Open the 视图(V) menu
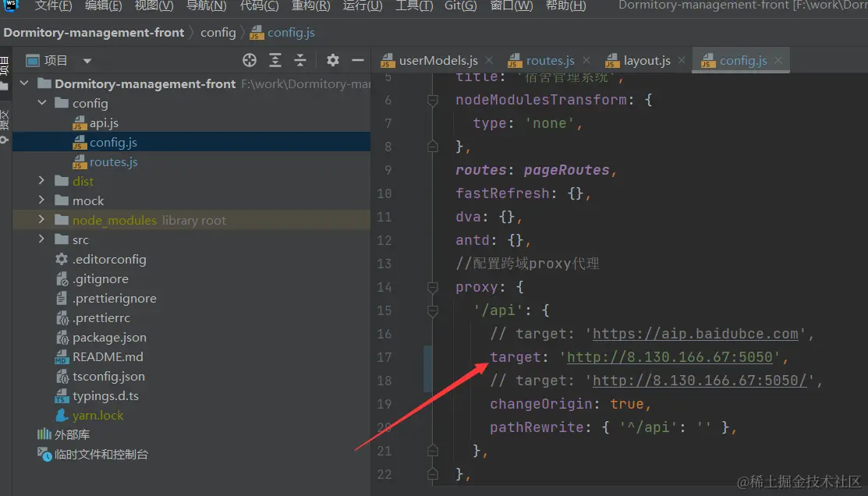Screen dimensions: 868x496 tap(154, 6)
